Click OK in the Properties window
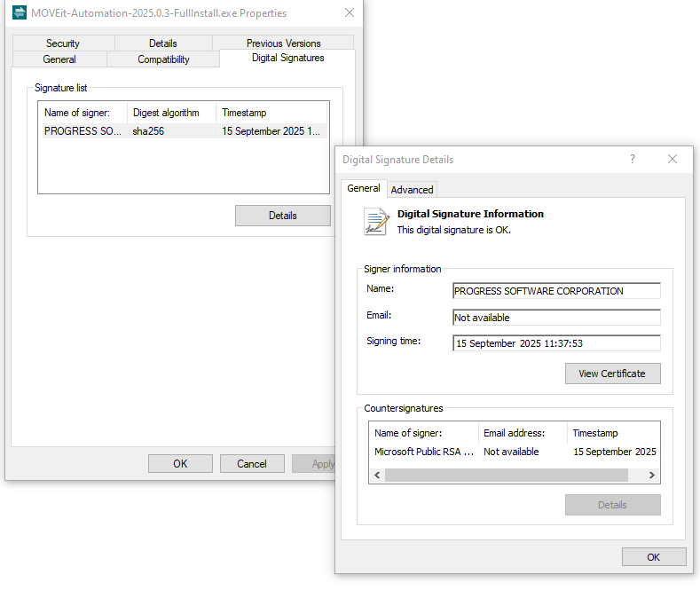Image resolution: width=700 pixels, height=590 pixels. tap(180, 464)
